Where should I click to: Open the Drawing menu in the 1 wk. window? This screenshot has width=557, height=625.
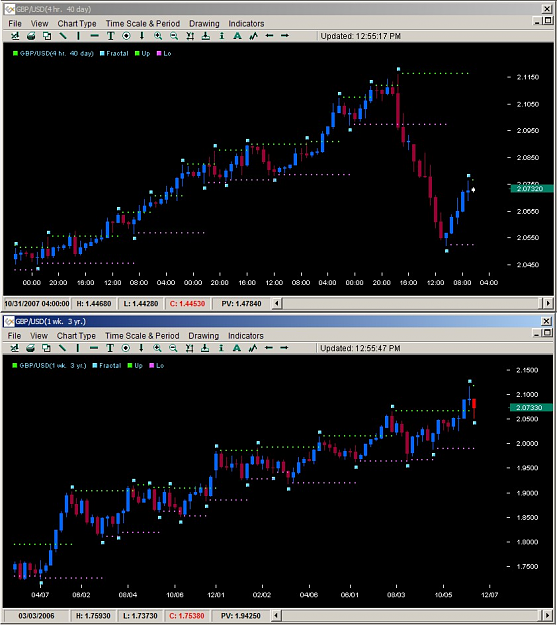203,336
